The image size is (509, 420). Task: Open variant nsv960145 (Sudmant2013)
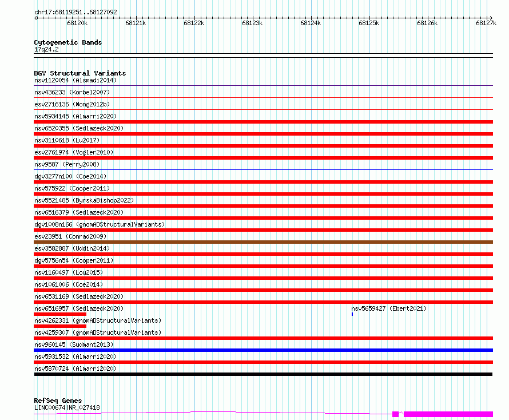point(74,344)
